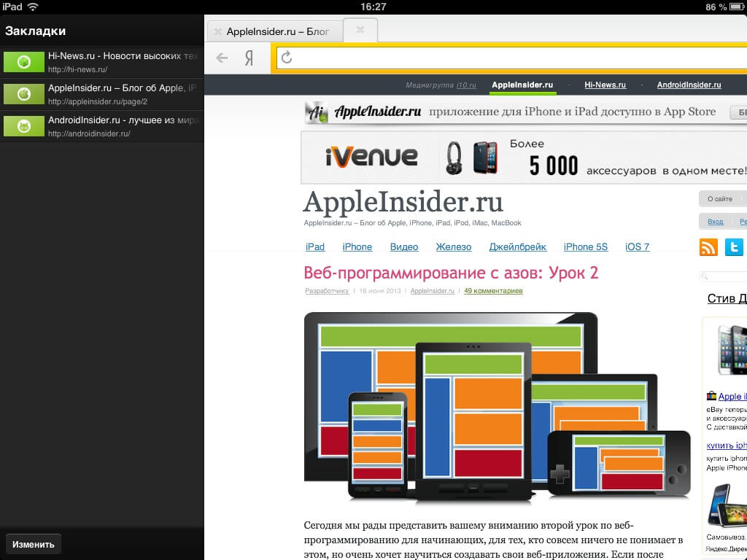Click the 'Apple' eBay ad link

(x=732, y=396)
